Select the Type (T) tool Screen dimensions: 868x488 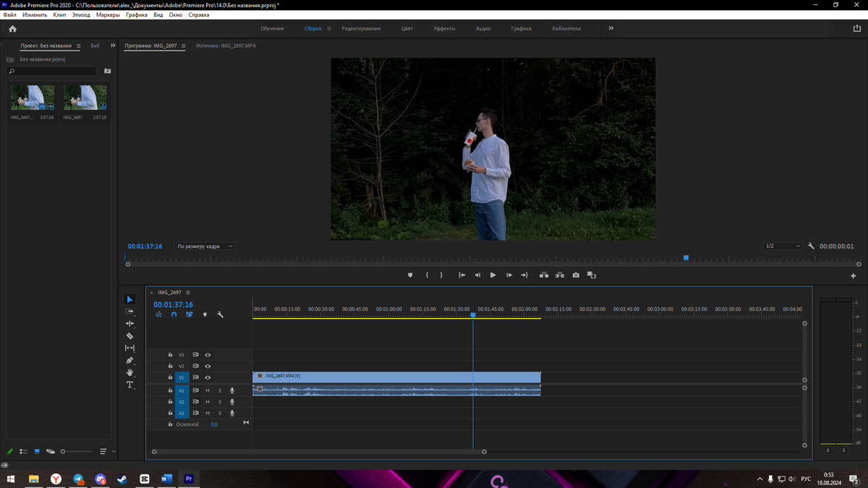point(130,385)
